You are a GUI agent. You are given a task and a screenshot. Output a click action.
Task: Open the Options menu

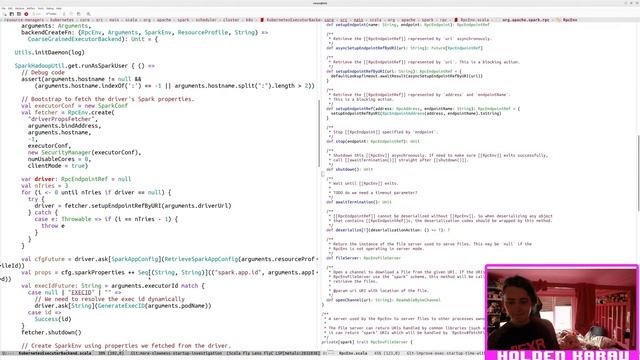coord(19,8)
